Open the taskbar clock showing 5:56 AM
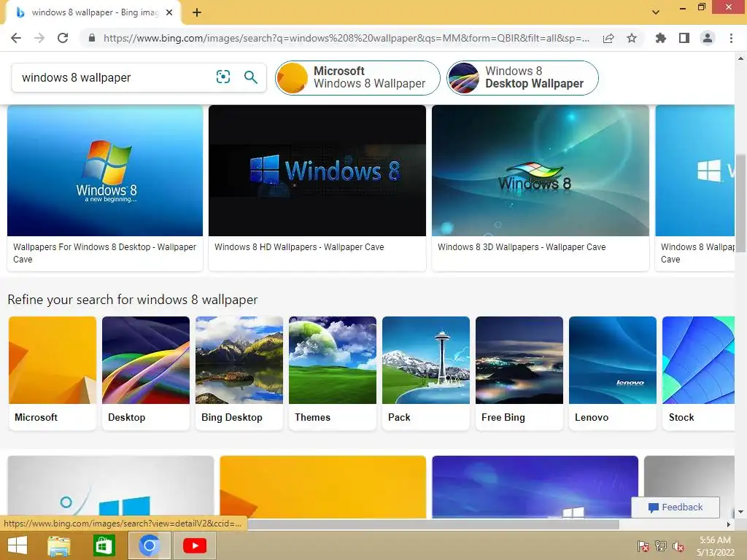Screen dimensions: 747x560 pos(715,545)
